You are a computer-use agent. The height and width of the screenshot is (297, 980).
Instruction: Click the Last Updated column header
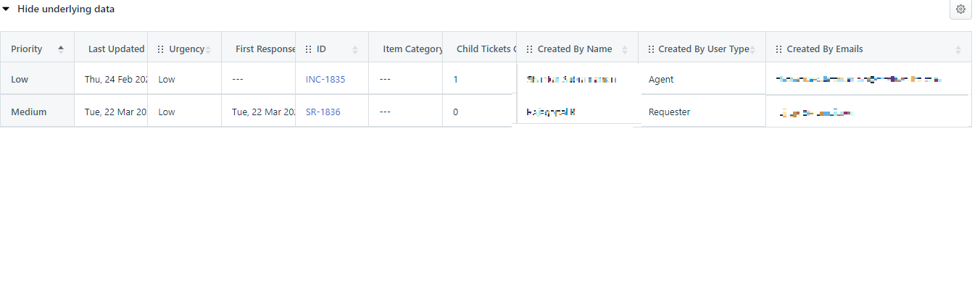(x=116, y=49)
